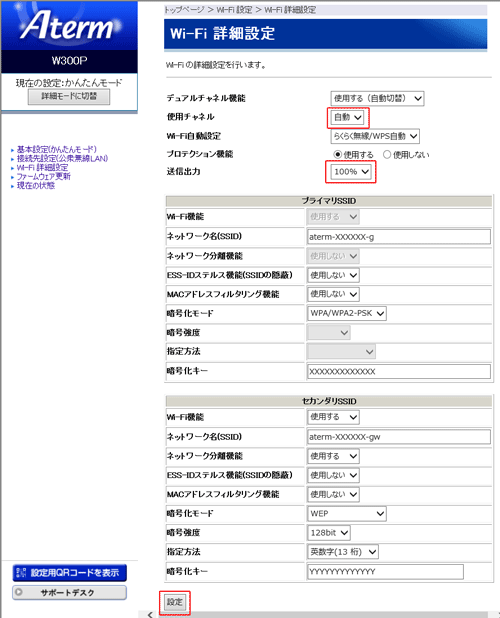Click トップページ breadcrumb link
Image resolution: width=500 pixels, height=618 pixels.
[184, 10]
